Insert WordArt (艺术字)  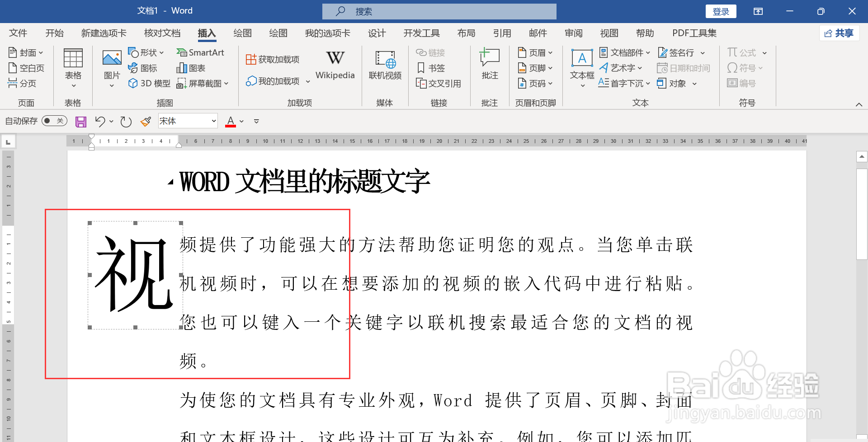pos(621,68)
